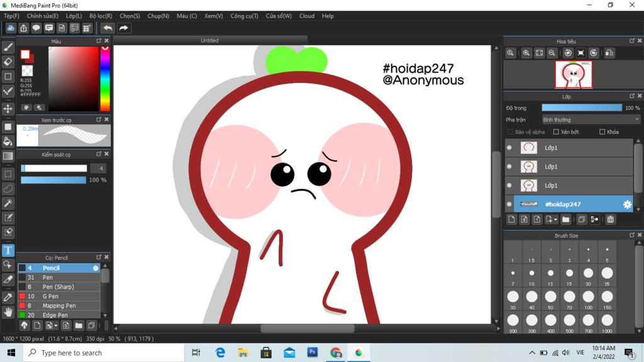Switch to the Untitled canvas tab
Image resolution: width=644 pixels, height=362 pixels.
coord(209,41)
